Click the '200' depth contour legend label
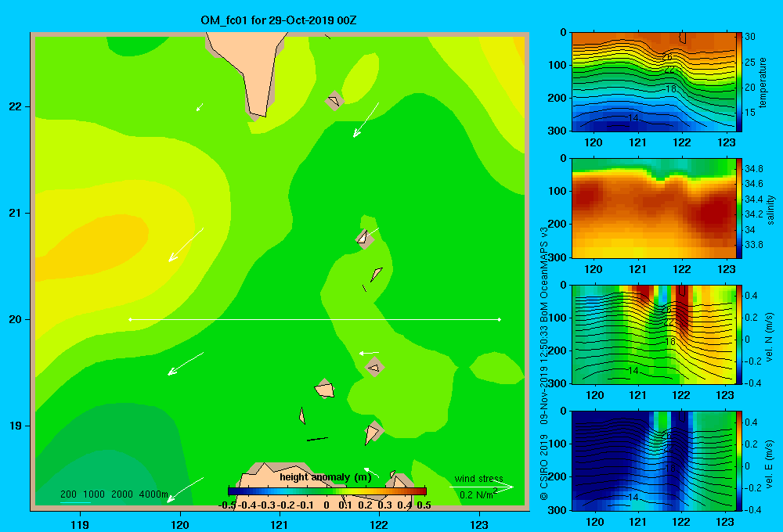Image resolution: width=783 pixels, height=532 pixels. tap(68, 494)
